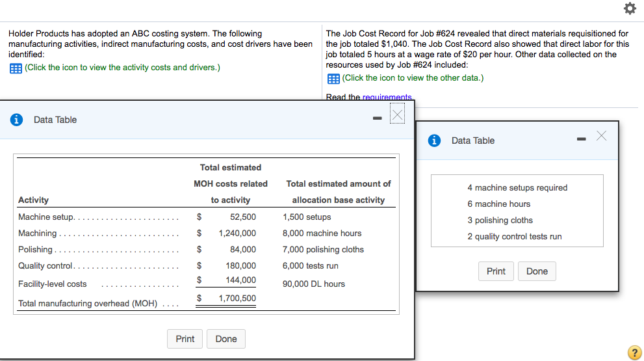Screen dimensions: 644x361
Task: Click Done in job resources dialog
Action: point(537,271)
